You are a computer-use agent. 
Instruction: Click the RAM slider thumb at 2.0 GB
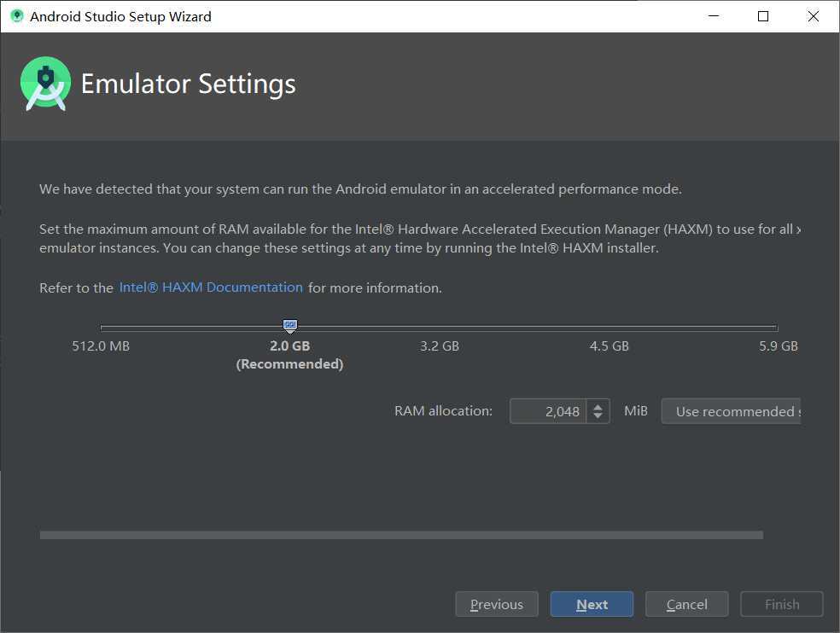[290, 325]
